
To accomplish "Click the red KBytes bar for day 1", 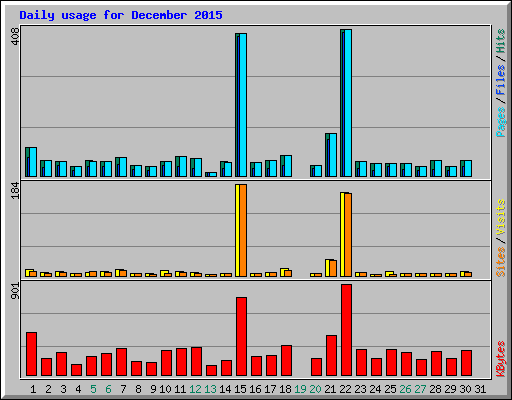I will [31, 354].
